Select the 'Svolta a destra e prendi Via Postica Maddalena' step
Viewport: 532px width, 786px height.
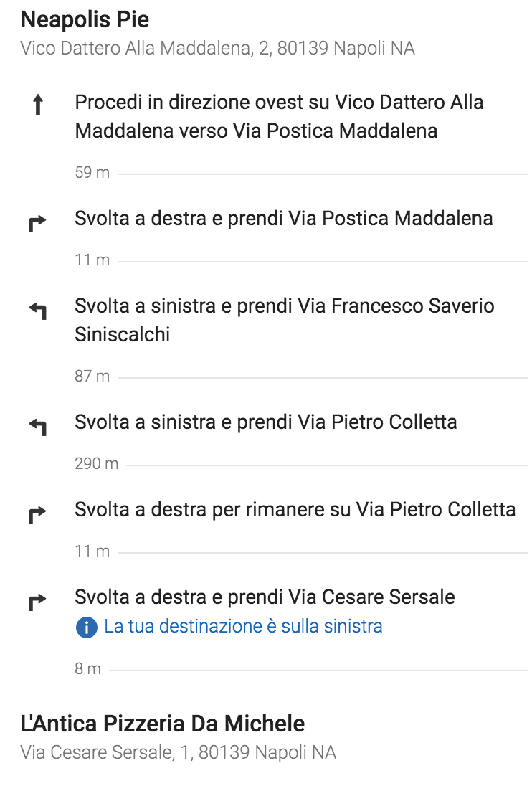tap(283, 219)
